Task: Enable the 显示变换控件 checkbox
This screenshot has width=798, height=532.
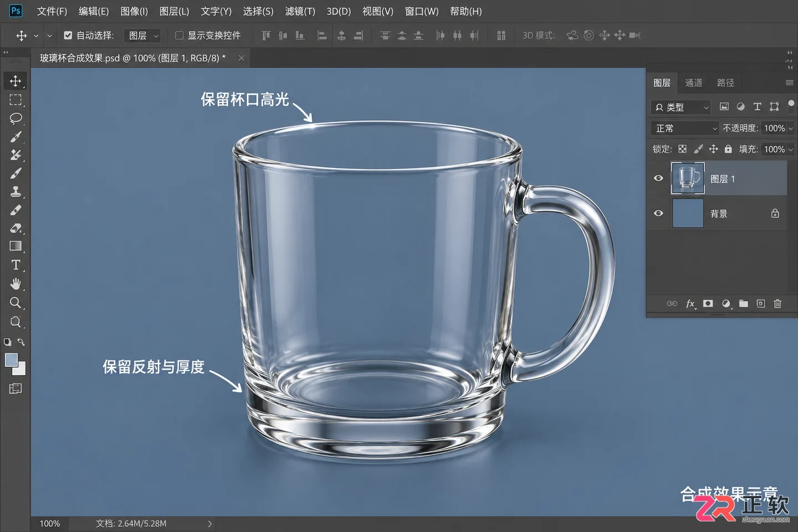Action: click(179, 35)
